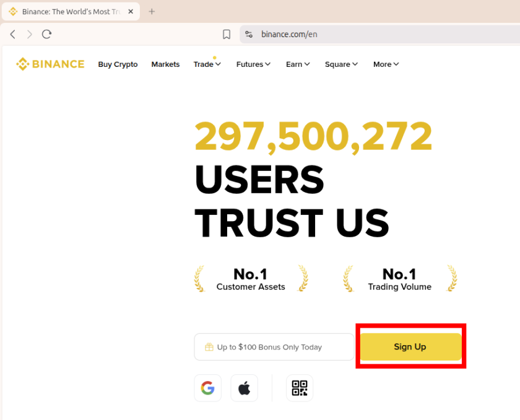520x420 pixels.
Task: Click the Sign Up button
Action: [410, 347]
